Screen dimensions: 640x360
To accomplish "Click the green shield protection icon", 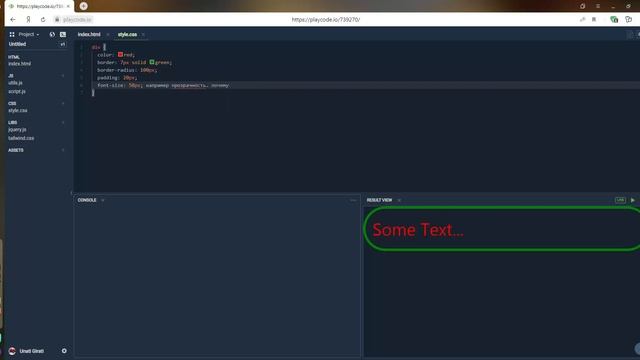I will [x=614, y=20].
